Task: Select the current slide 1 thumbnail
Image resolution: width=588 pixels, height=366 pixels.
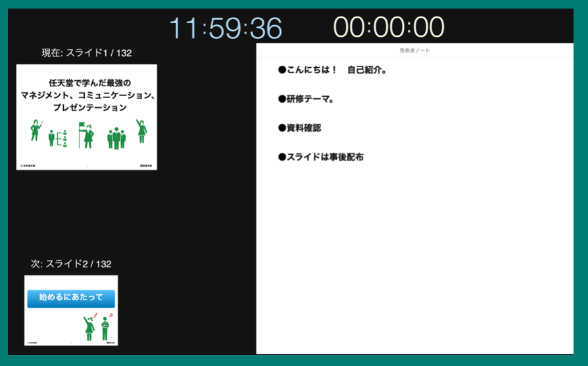Action: click(87, 117)
